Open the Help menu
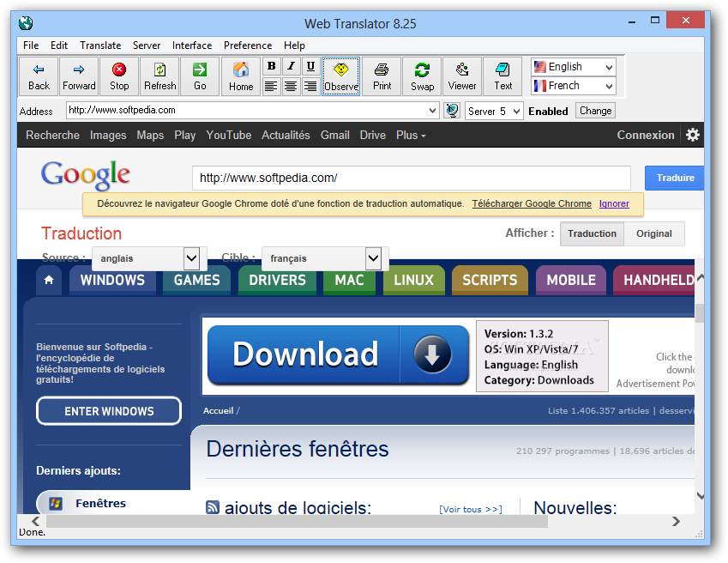Image resolution: width=728 pixels, height=563 pixels. (294, 45)
